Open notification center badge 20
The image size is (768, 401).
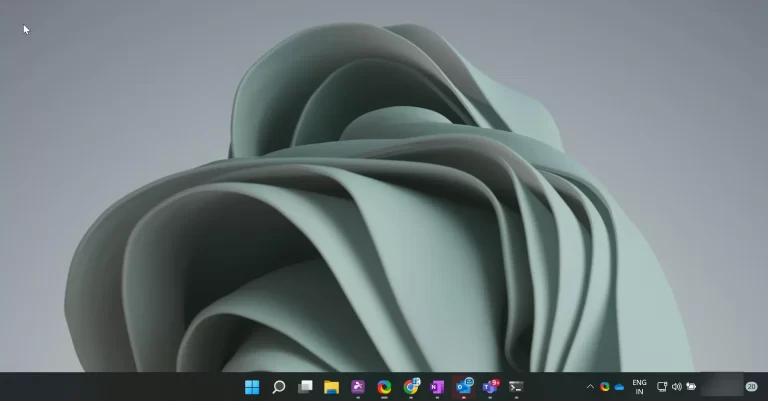point(751,387)
